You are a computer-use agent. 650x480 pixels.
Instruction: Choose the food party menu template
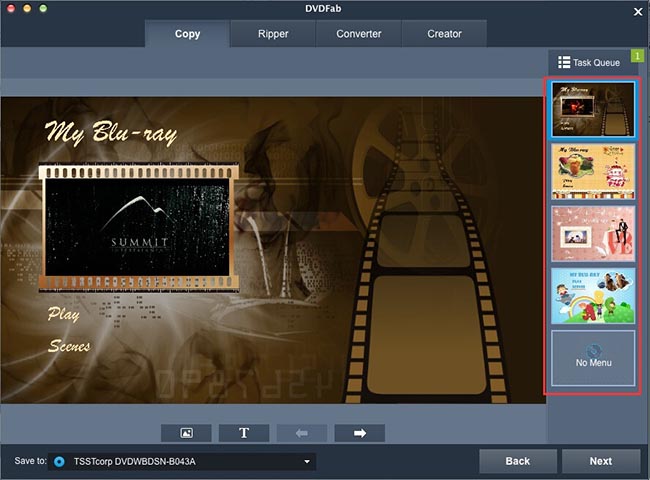click(593, 172)
